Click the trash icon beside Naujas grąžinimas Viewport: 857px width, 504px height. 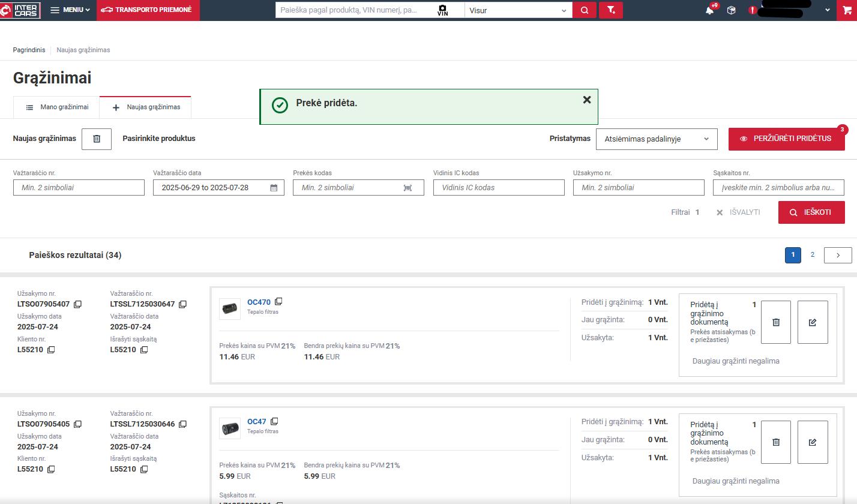[x=97, y=139]
